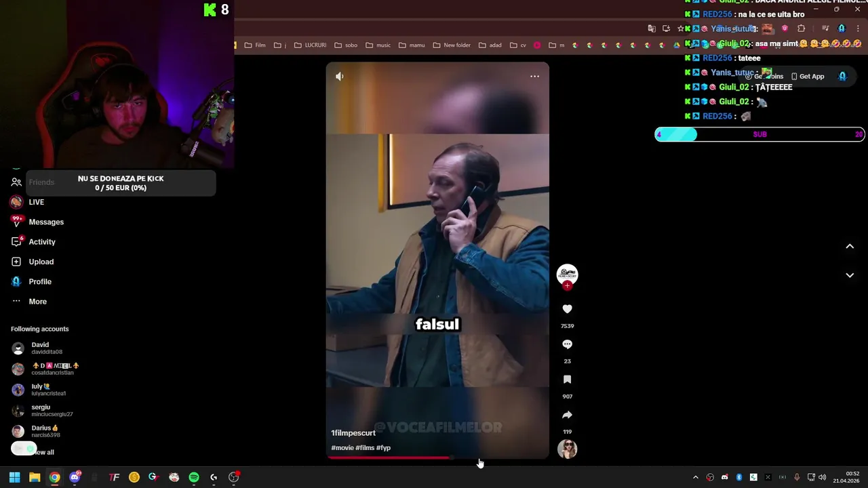This screenshot has width=868, height=488.
Task: Switch to Chrome in the taskbar
Action: [x=54, y=477]
